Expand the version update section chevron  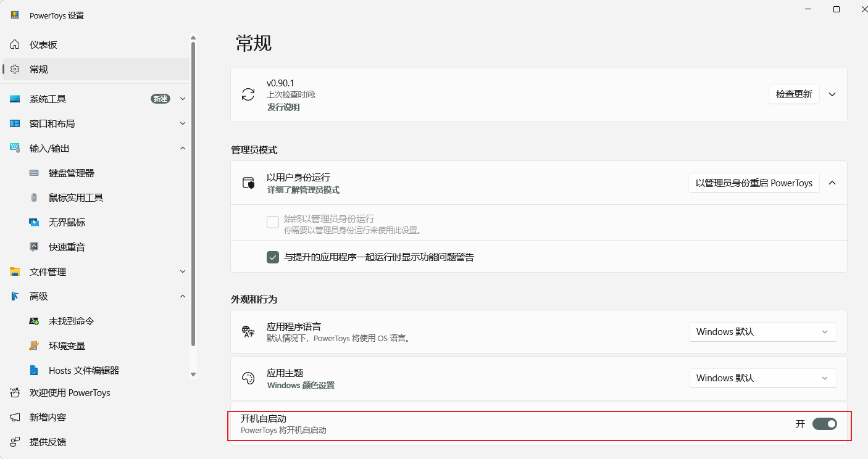point(832,94)
